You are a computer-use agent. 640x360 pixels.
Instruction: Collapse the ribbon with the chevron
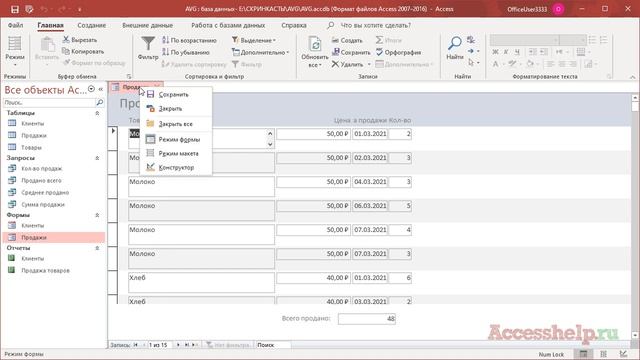[632, 77]
